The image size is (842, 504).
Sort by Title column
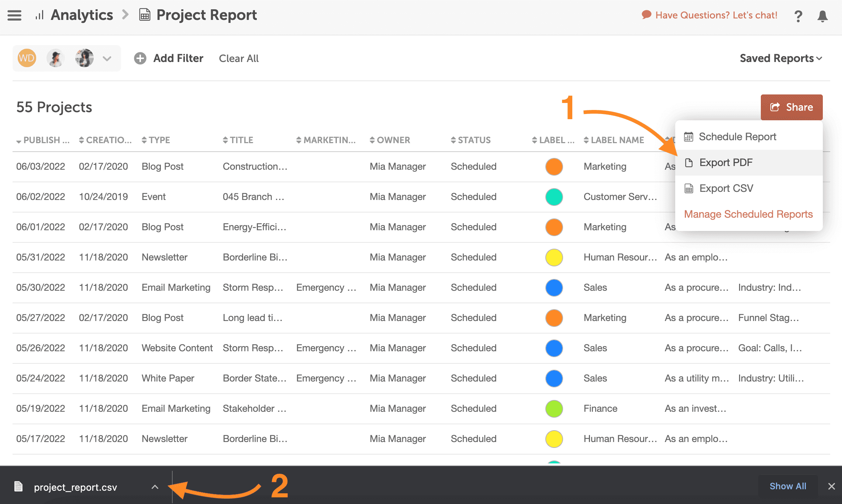click(238, 140)
